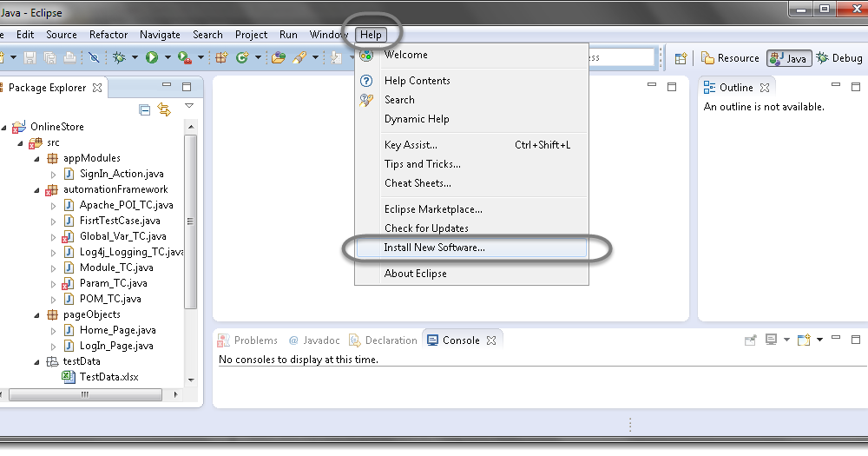Click the Open Console icon
Image resolution: width=868 pixels, height=456 pixels.
click(x=804, y=340)
